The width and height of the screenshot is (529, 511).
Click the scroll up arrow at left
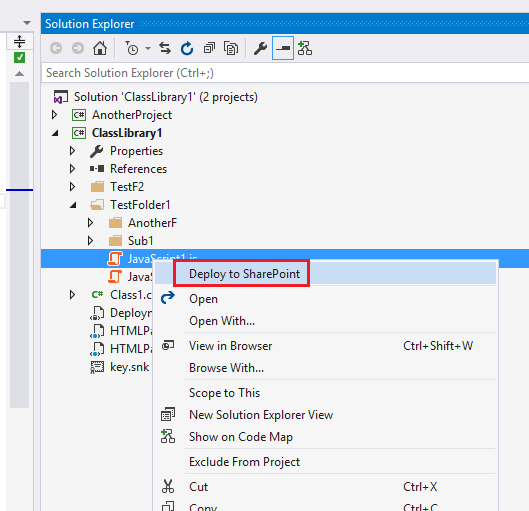point(20,74)
